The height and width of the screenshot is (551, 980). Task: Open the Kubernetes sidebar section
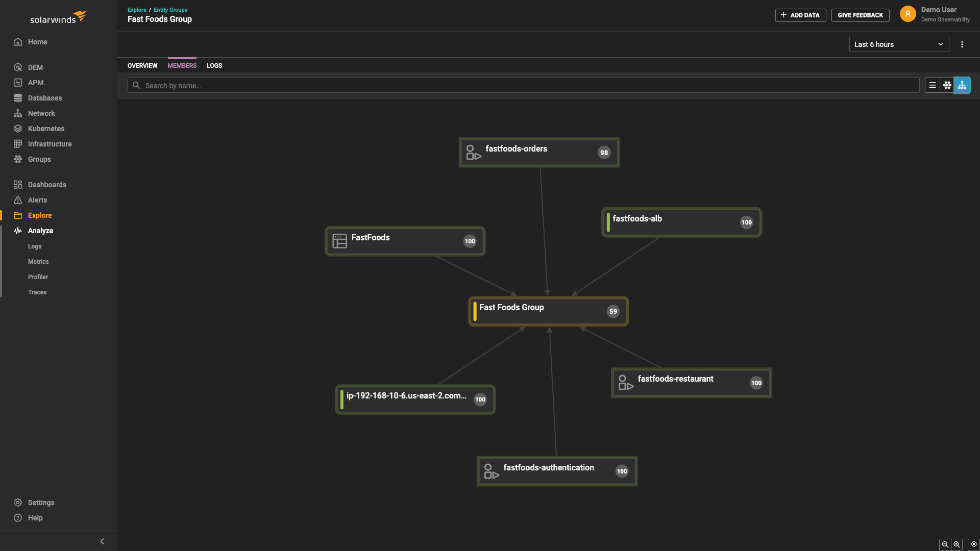pyautogui.click(x=46, y=129)
